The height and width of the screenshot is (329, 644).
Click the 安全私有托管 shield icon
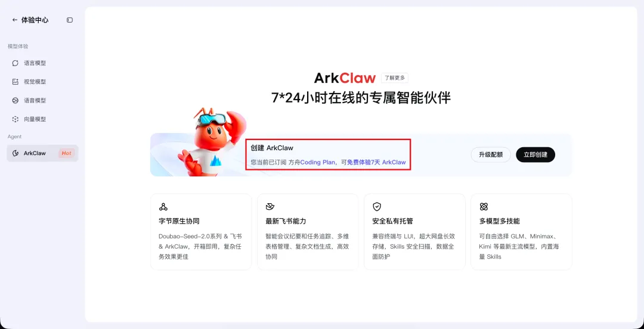coord(377,207)
